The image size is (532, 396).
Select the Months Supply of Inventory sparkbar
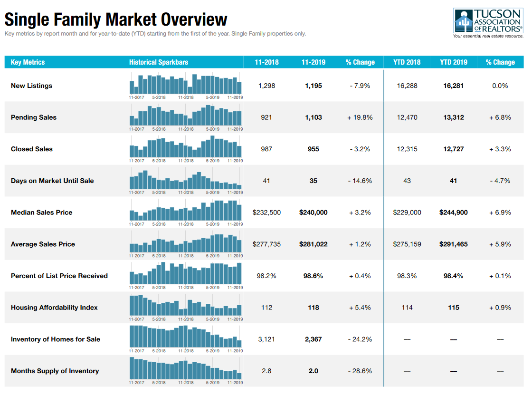click(186, 369)
